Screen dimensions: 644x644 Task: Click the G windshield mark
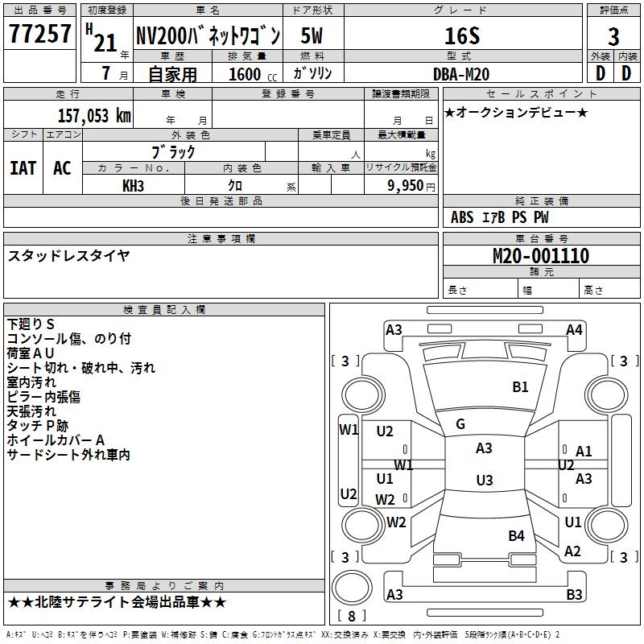(460, 423)
